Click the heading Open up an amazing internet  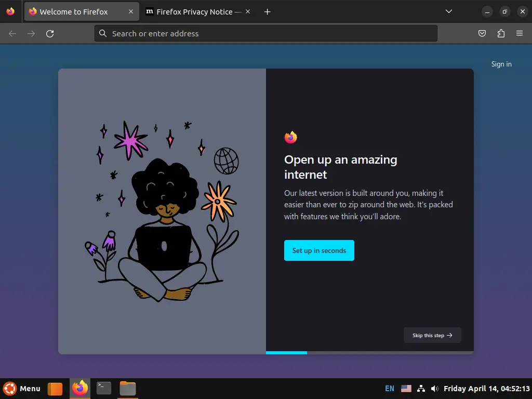[x=341, y=167]
